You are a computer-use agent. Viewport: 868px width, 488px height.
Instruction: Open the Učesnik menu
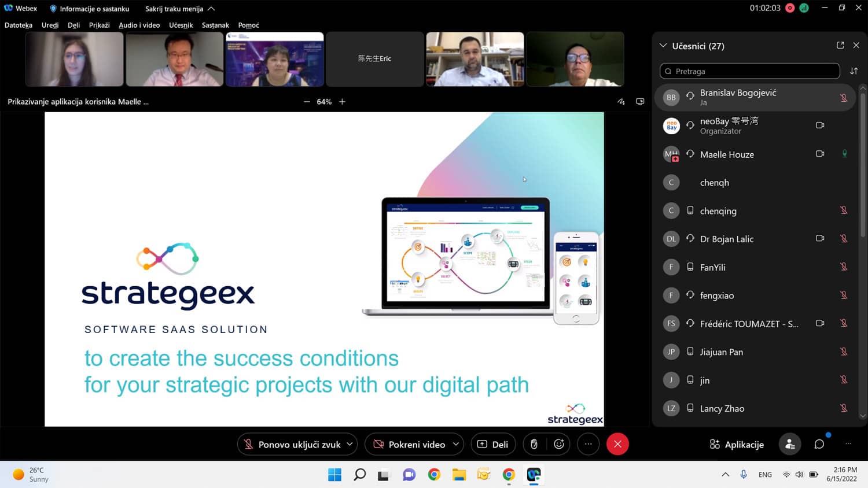click(x=181, y=25)
